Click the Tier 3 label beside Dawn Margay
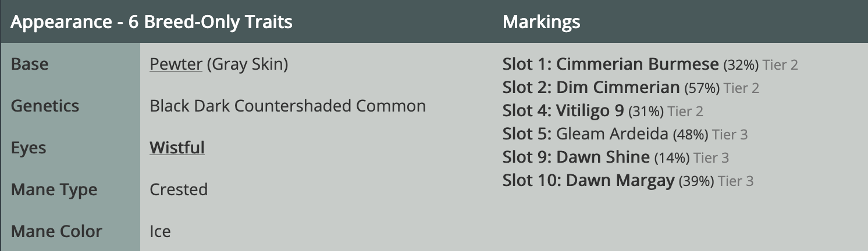This screenshot has width=868, height=251. (735, 181)
